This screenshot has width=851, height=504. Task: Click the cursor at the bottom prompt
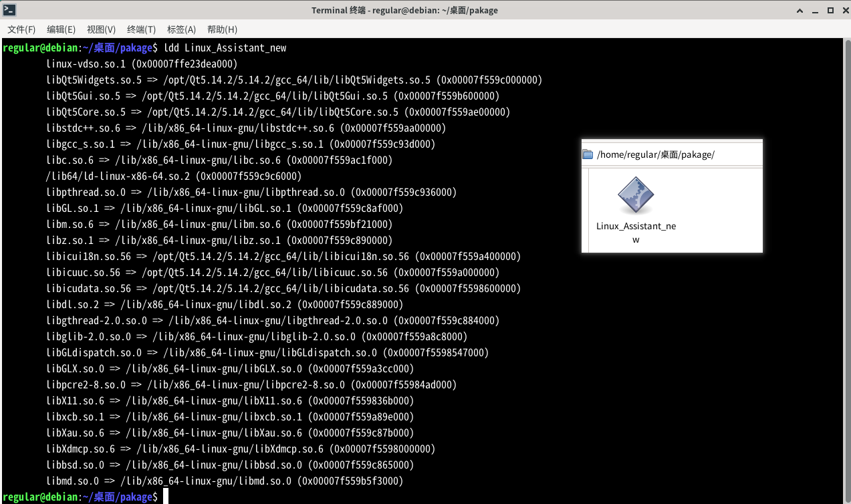pyautogui.click(x=166, y=497)
